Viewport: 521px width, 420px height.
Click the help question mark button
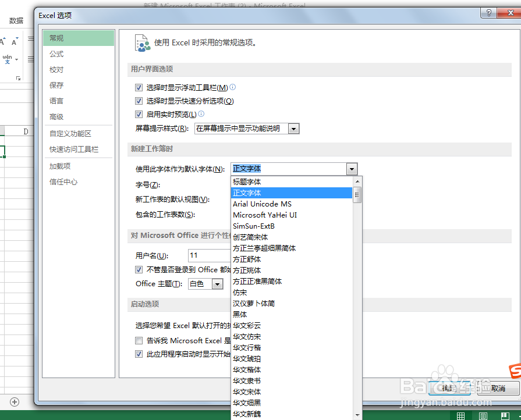tap(488, 13)
